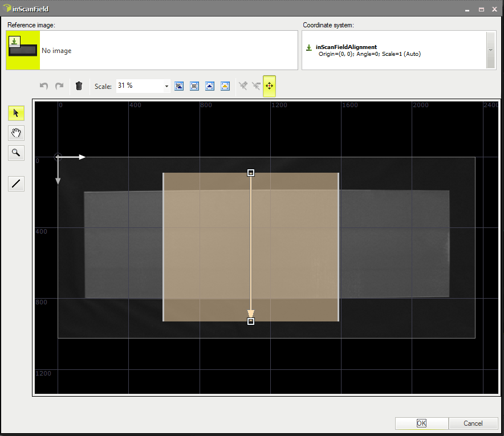The image size is (504, 436).
Task: Click zoom-fit icon with dark blue shape
Action: [210, 86]
